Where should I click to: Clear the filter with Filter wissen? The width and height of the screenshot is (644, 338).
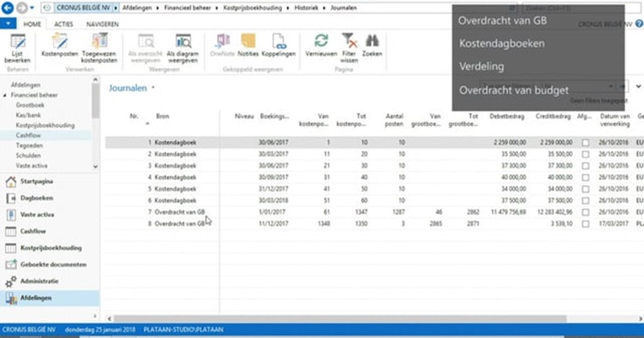click(x=349, y=48)
